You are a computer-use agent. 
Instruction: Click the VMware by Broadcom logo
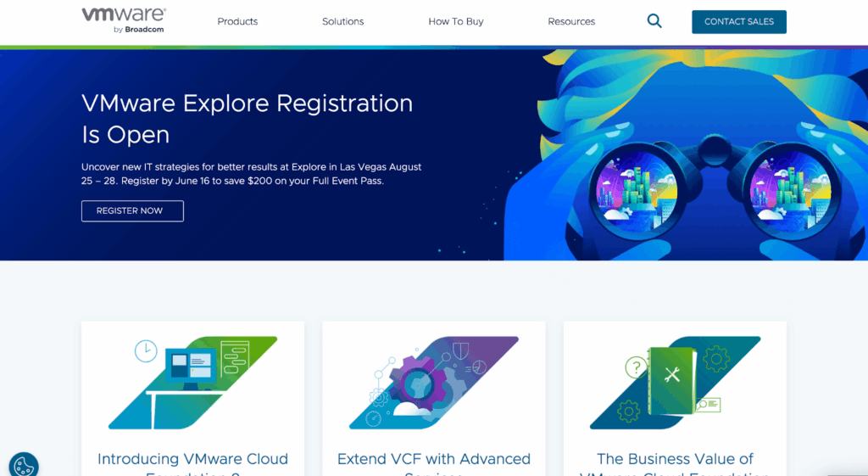123,20
